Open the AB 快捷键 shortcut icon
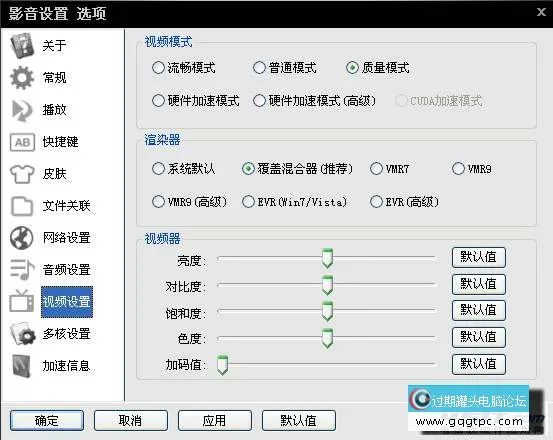The height and width of the screenshot is (440, 553). [x=22, y=142]
